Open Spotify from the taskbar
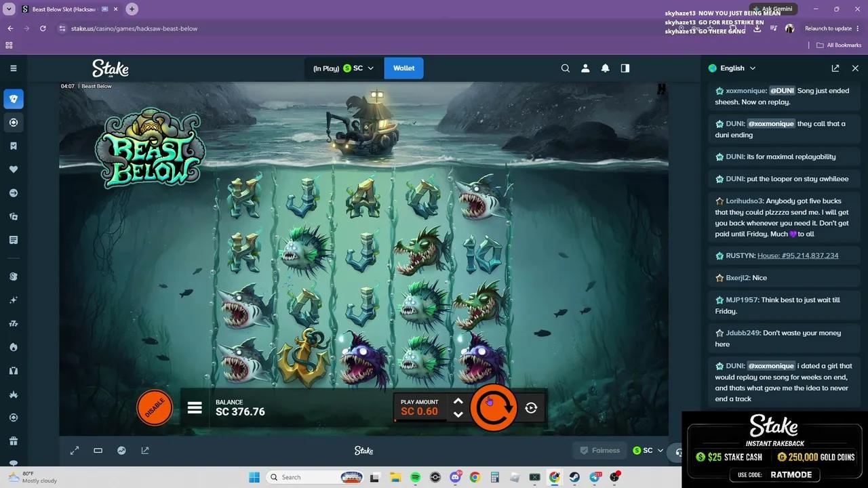The width and height of the screenshot is (868, 488). pos(415,477)
